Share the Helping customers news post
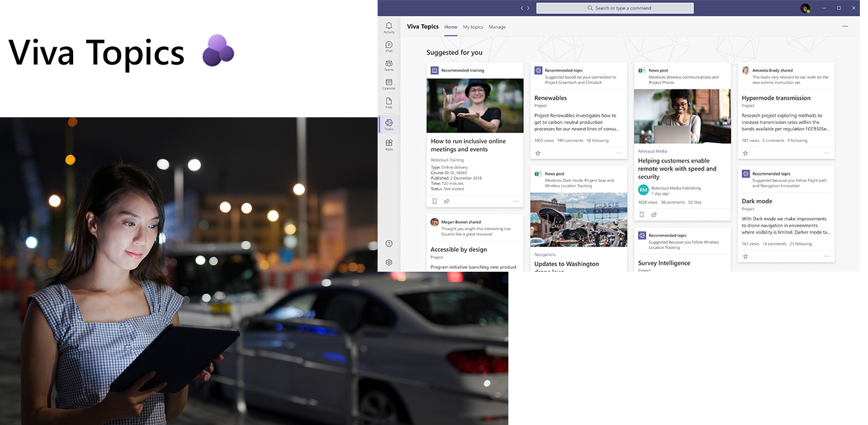 pos(653,215)
